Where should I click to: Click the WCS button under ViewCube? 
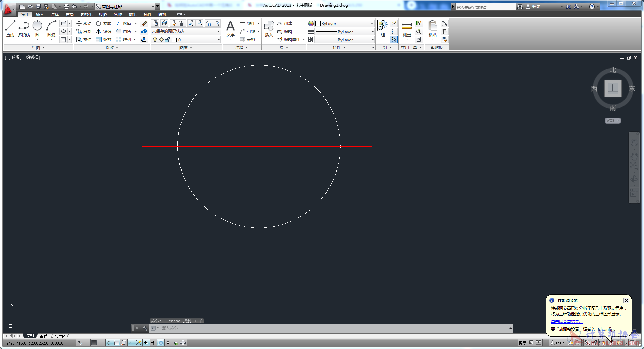coord(613,121)
